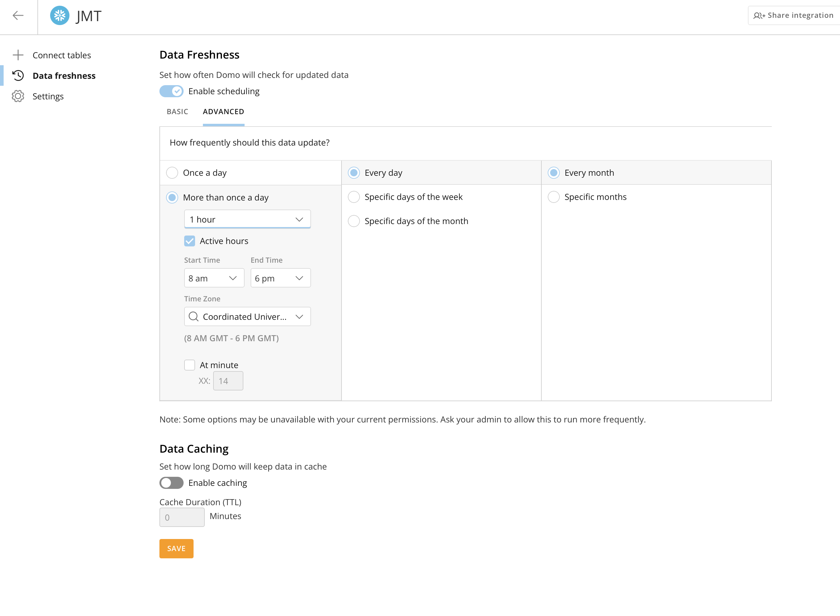The image size is (840, 616).
Task: Click the Cache Duration minutes input field
Action: click(182, 517)
